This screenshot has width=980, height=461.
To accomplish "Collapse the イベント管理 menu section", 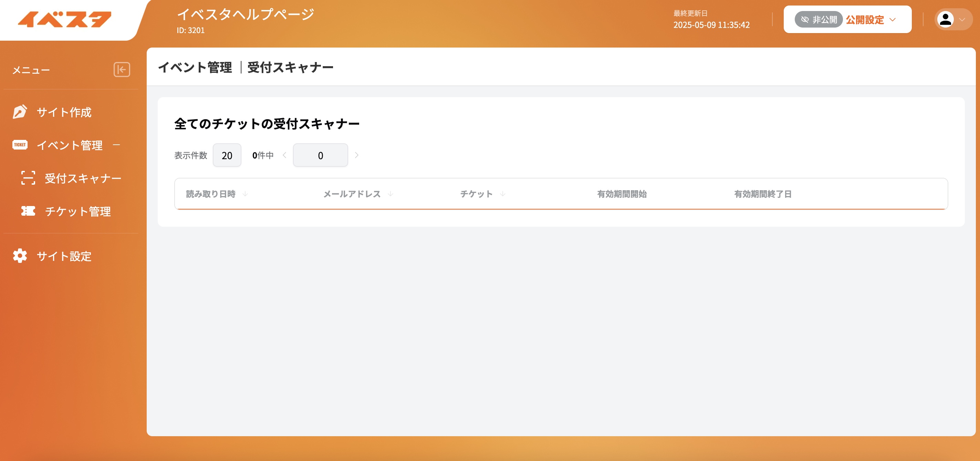I will click(116, 145).
